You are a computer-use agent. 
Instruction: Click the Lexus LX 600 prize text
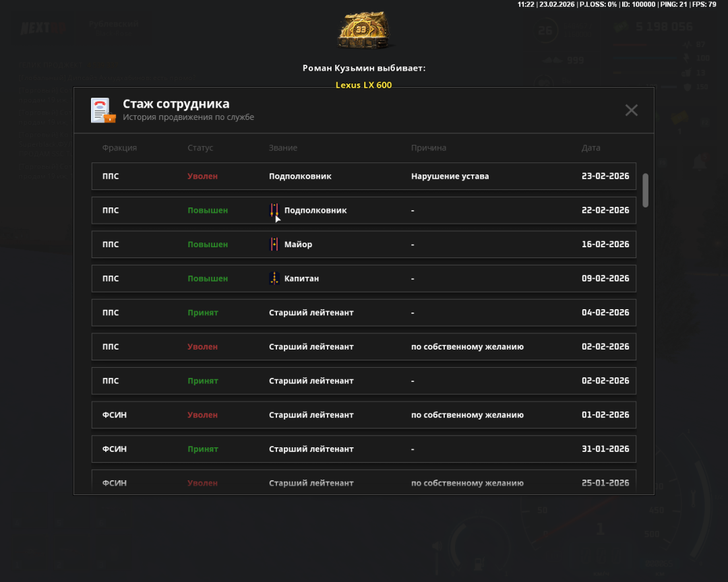point(363,85)
